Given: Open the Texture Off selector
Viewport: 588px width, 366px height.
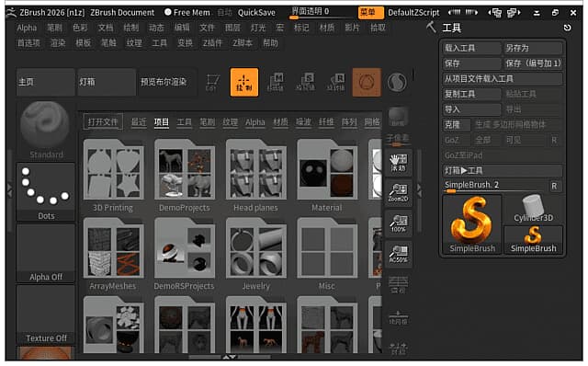Looking at the screenshot, I should [45, 314].
